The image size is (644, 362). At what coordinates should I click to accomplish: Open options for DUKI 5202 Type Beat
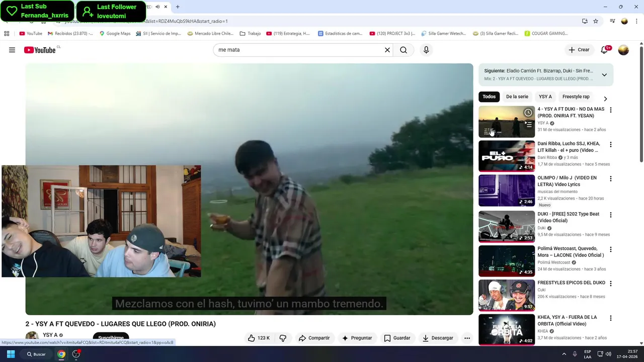611,215
